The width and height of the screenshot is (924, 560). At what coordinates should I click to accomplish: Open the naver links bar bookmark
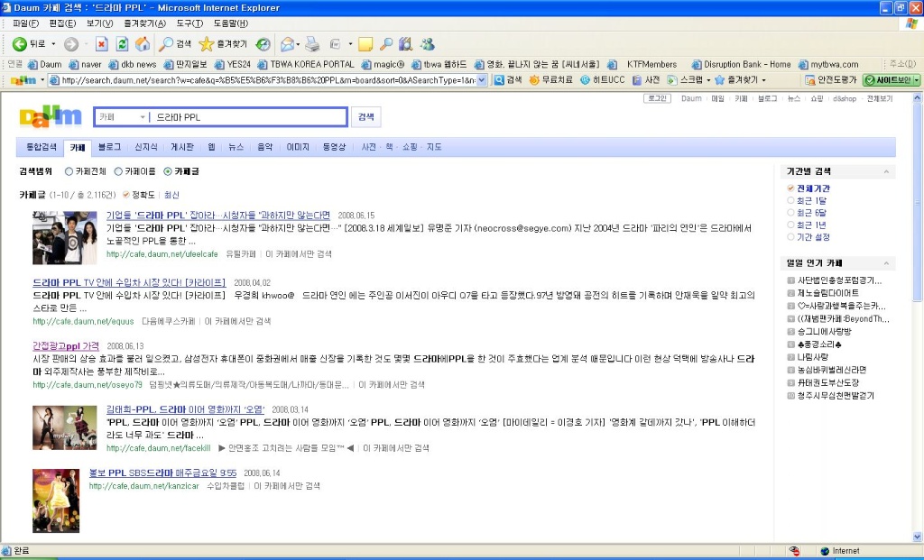tap(85, 64)
